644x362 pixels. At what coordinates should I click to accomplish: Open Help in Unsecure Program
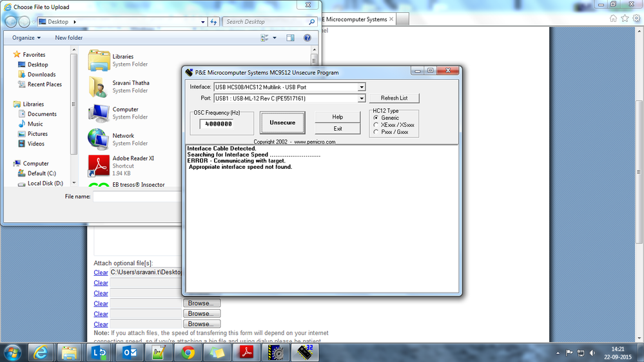[x=338, y=117]
